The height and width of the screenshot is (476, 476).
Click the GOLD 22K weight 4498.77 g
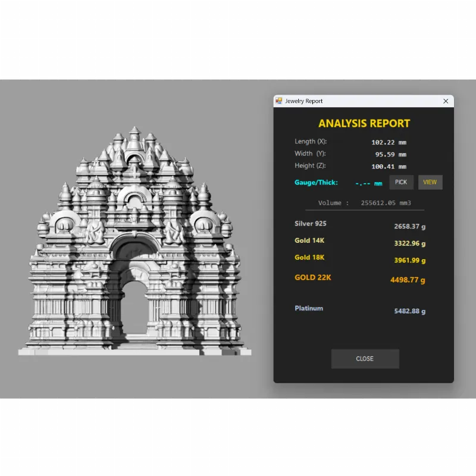tap(408, 279)
